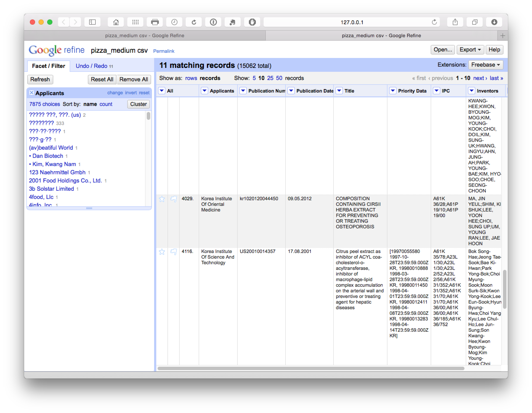Switch view to rows mode

[x=191, y=78]
